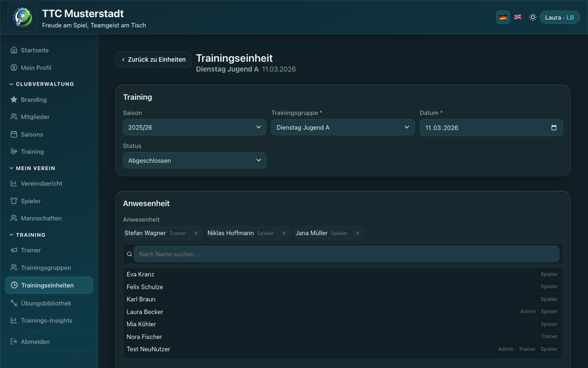Switch language to English flag
588x368 pixels.
click(518, 17)
